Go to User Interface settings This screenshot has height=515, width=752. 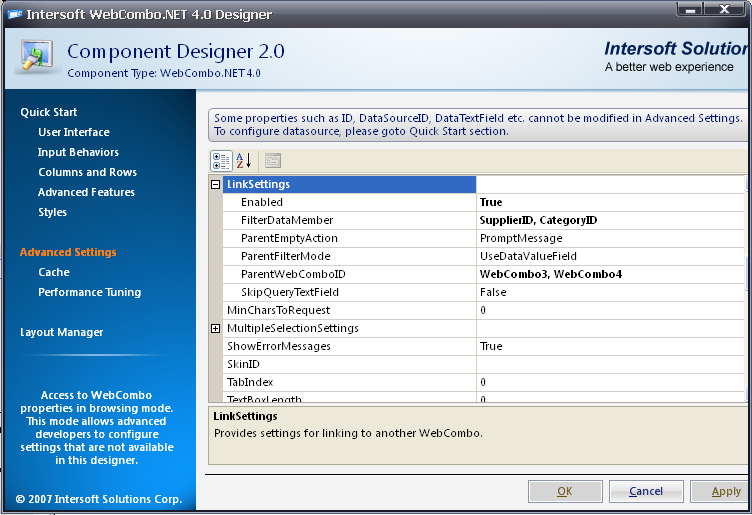pos(74,132)
